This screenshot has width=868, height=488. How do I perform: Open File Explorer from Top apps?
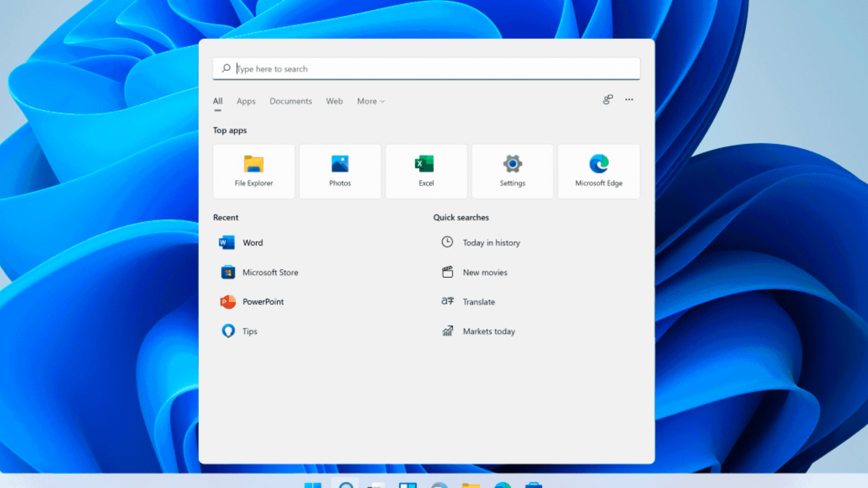point(254,171)
